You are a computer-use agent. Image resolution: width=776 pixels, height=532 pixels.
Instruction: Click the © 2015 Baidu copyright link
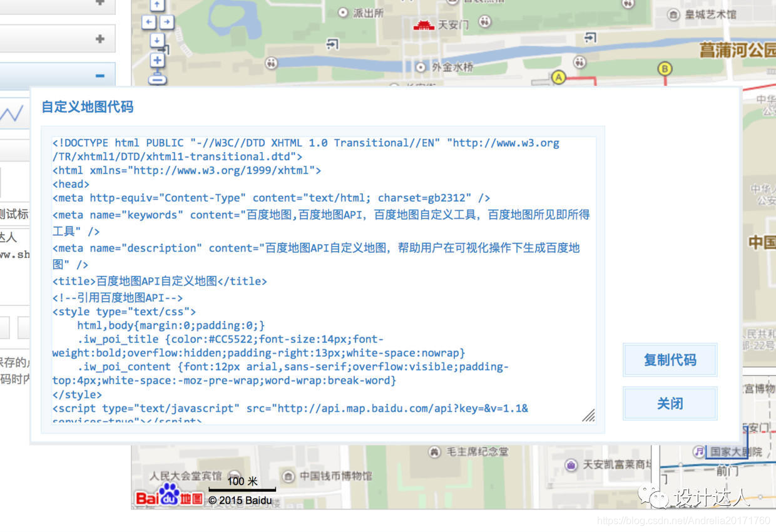[240, 500]
